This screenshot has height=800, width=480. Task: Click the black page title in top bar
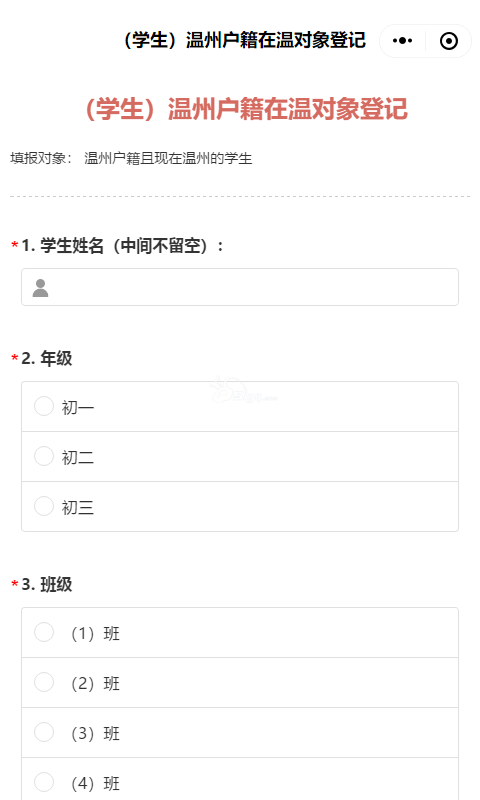244,40
